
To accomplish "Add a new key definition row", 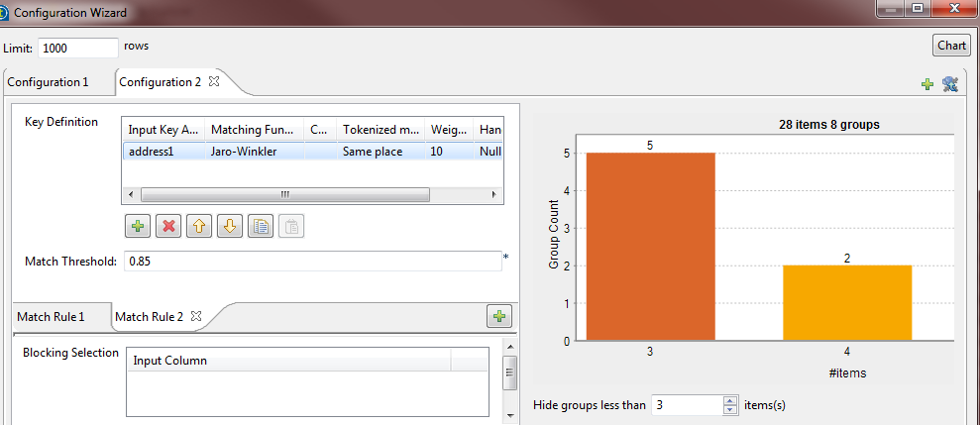I will coord(138,227).
